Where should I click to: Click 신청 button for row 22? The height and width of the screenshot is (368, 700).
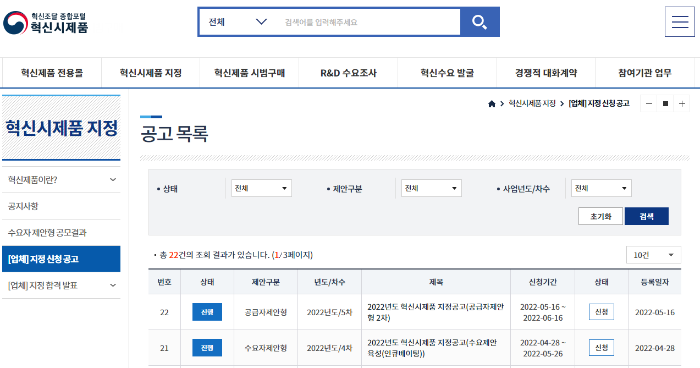tap(601, 312)
